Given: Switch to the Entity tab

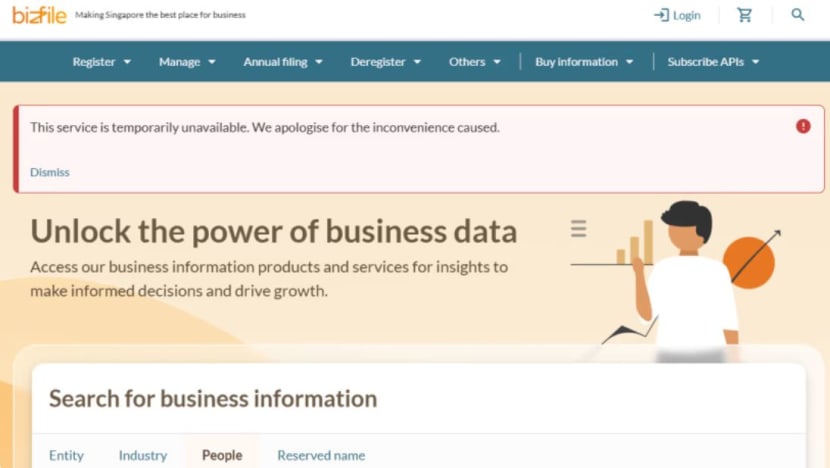Looking at the screenshot, I should coord(66,455).
